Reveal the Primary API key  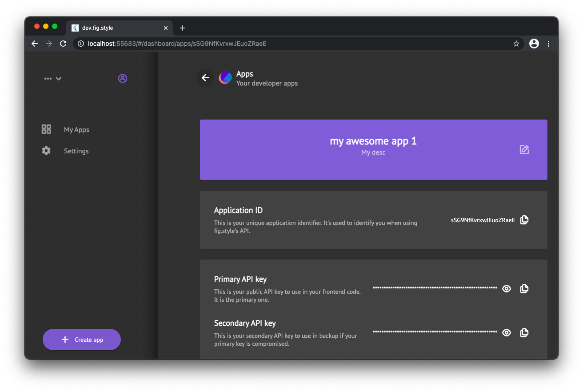tap(507, 288)
